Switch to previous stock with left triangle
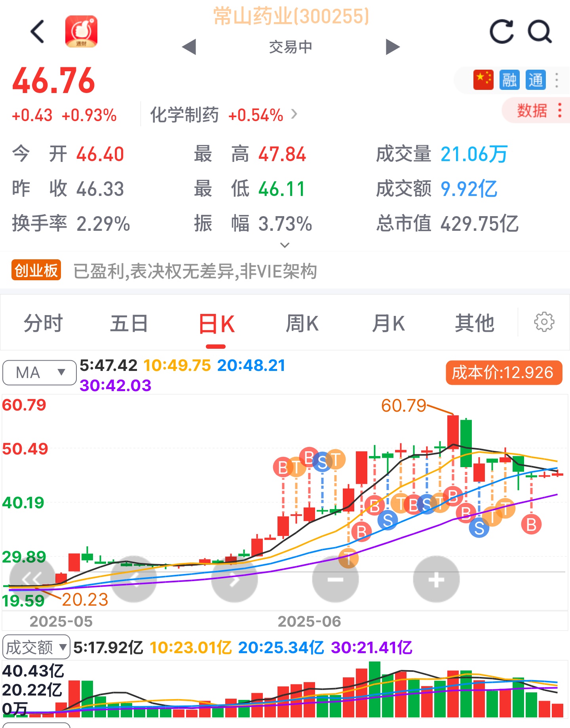This screenshot has width=570, height=728. tap(189, 47)
